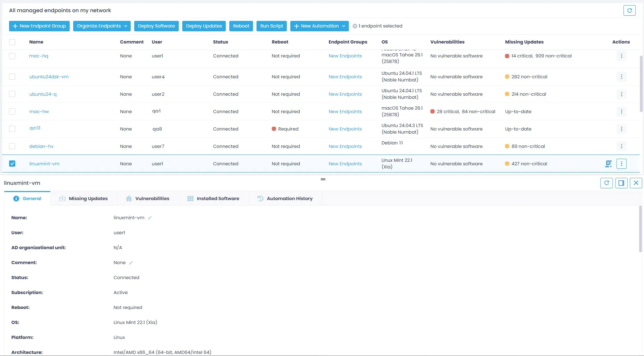Click the Deploy Updates button
This screenshot has height=356, width=644.
pyautogui.click(x=204, y=26)
